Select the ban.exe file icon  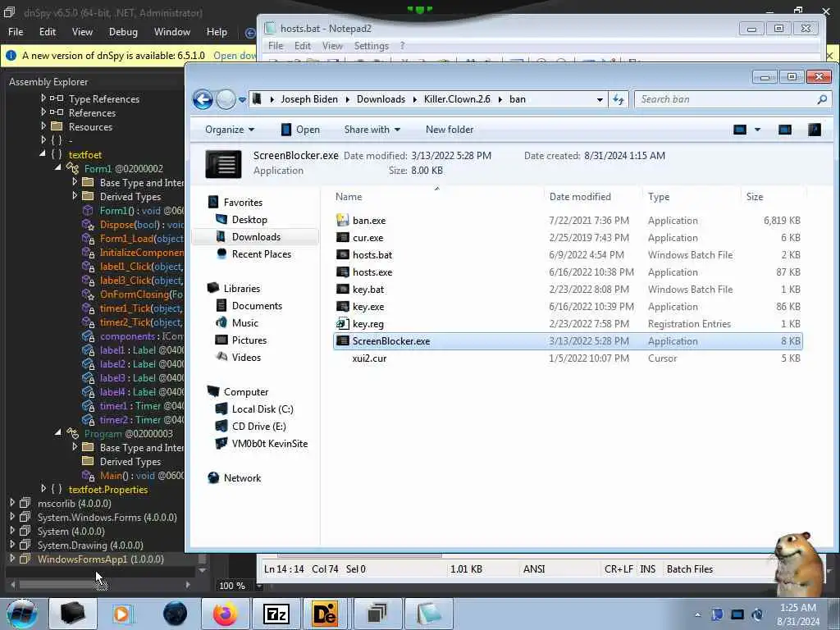pos(342,220)
